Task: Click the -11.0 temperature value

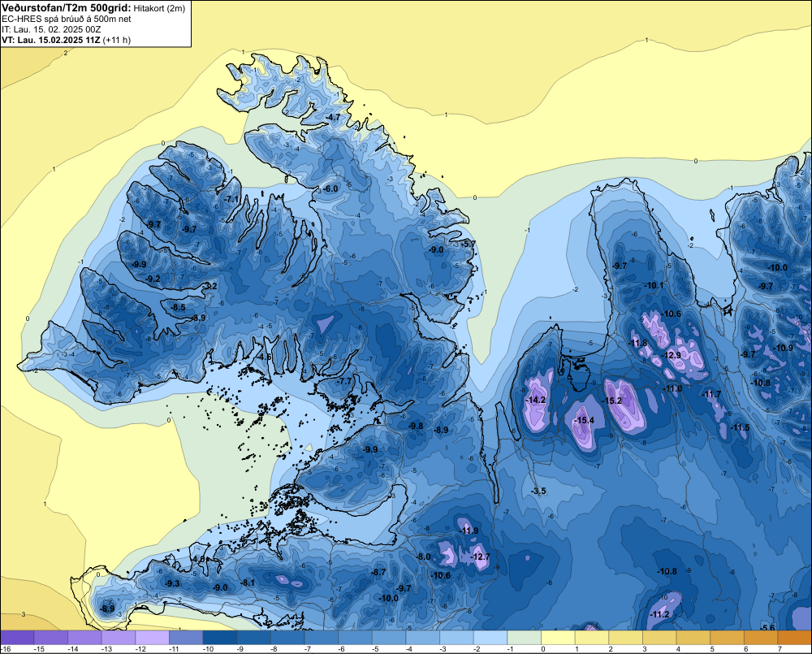Action: [672, 388]
